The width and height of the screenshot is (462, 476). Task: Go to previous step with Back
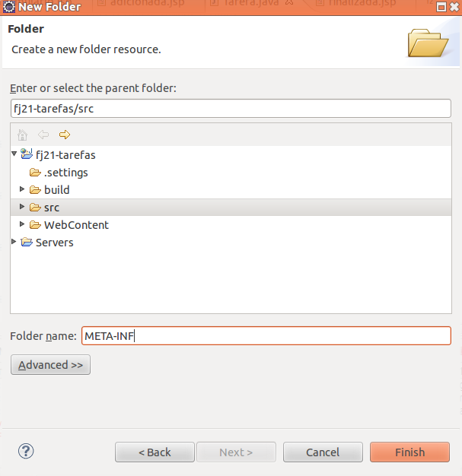point(155,452)
